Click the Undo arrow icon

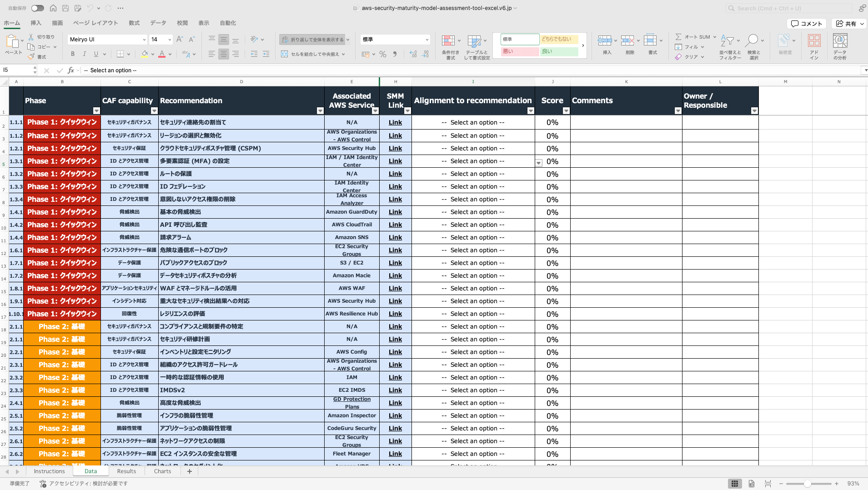click(x=90, y=8)
